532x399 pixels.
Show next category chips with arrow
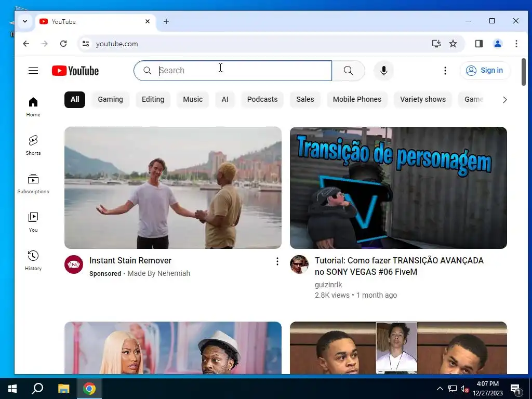[x=505, y=100]
